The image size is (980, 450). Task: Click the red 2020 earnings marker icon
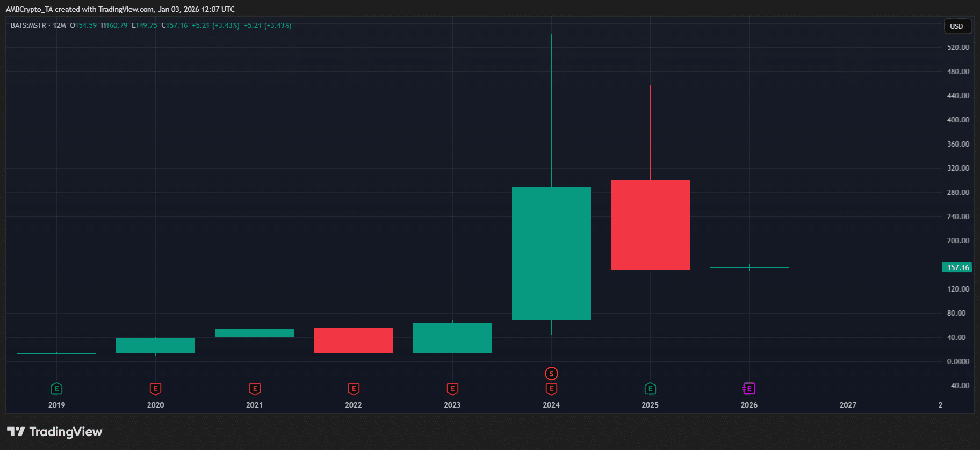pos(155,388)
